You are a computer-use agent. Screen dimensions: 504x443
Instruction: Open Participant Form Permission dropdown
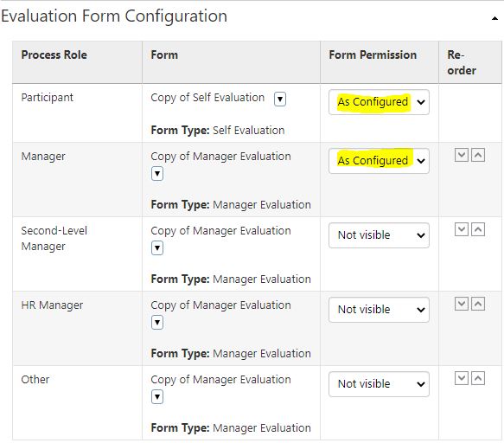tap(379, 102)
